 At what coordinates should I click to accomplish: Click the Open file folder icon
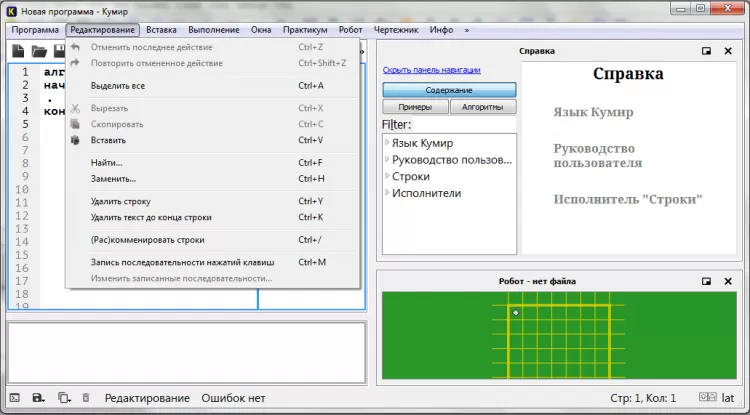39,51
